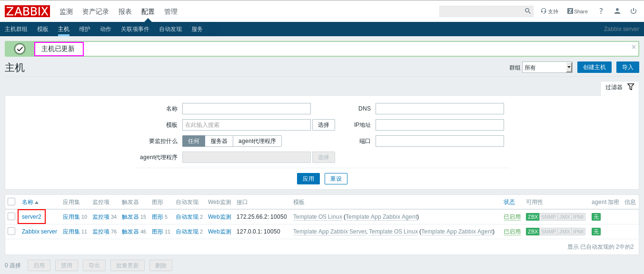Click IPMI availability badge for server2
Screen dimensions: 644x274
(x=578, y=217)
